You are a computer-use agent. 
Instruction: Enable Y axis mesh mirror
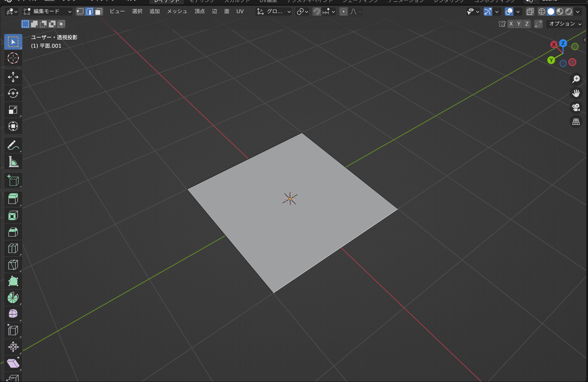pyautogui.click(x=519, y=24)
